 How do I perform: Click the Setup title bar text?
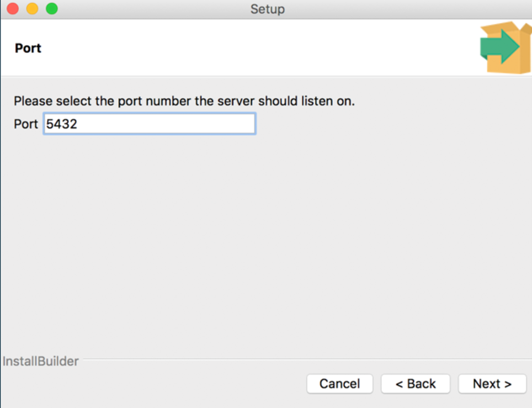(x=267, y=9)
